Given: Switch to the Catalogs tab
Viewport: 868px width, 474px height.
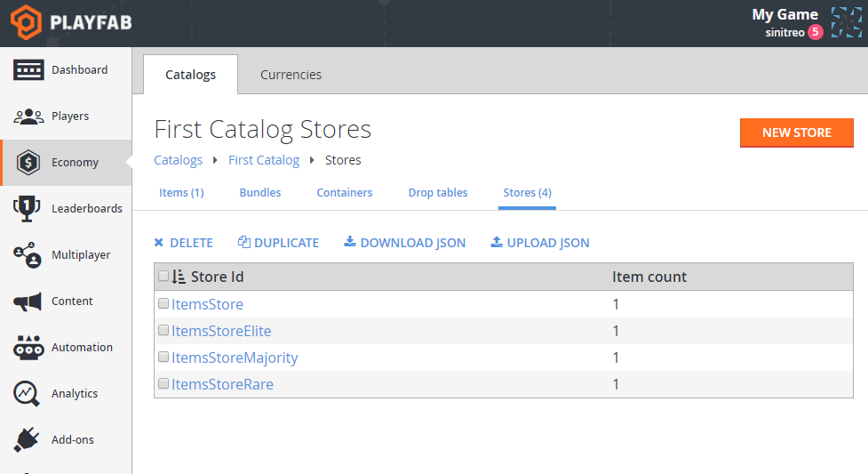Looking at the screenshot, I should pos(190,75).
